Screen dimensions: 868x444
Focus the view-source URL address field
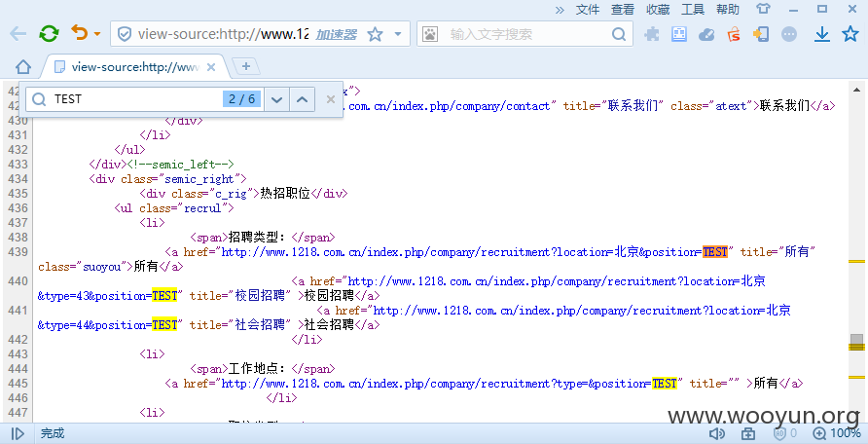pyautogui.click(x=223, y=35)
